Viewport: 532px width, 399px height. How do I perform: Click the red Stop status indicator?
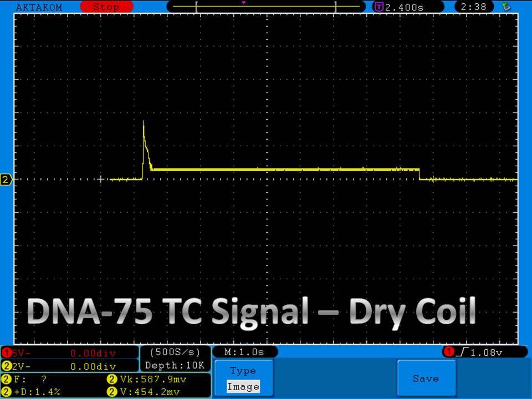click(105, 7)
